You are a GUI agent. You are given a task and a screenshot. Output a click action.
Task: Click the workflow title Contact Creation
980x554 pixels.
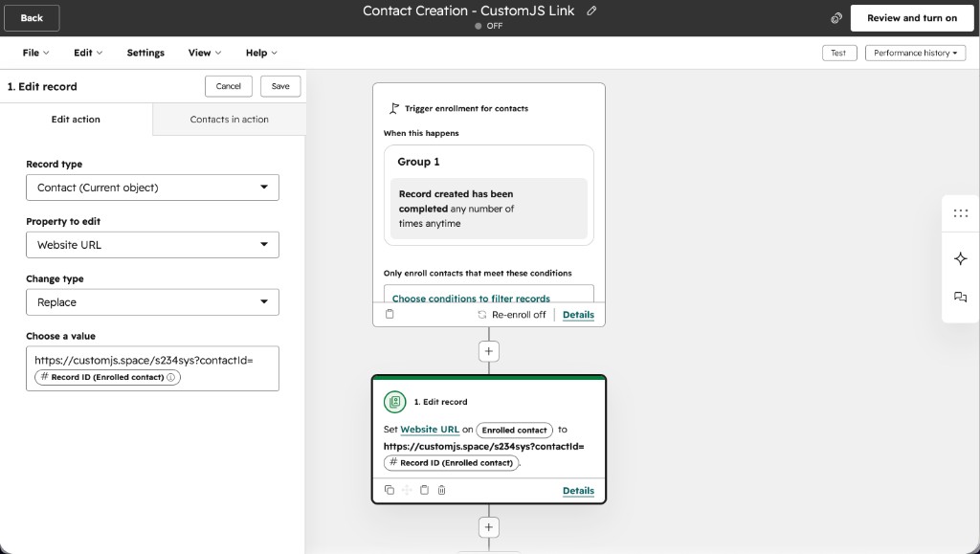[468, 11]
